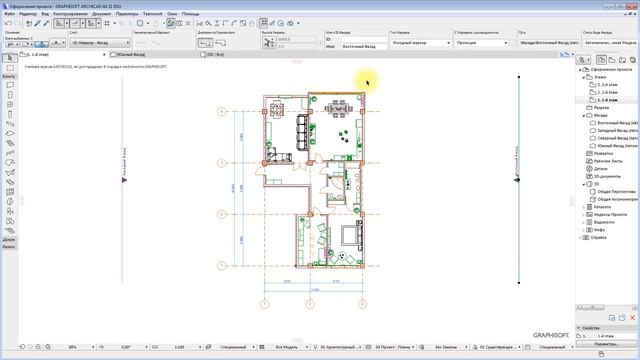Image resolution: width=640 pixels, height=360 pixels.
Task: Click the elevation ID input field
Action: pyautogui.click(x=364, y=40)
